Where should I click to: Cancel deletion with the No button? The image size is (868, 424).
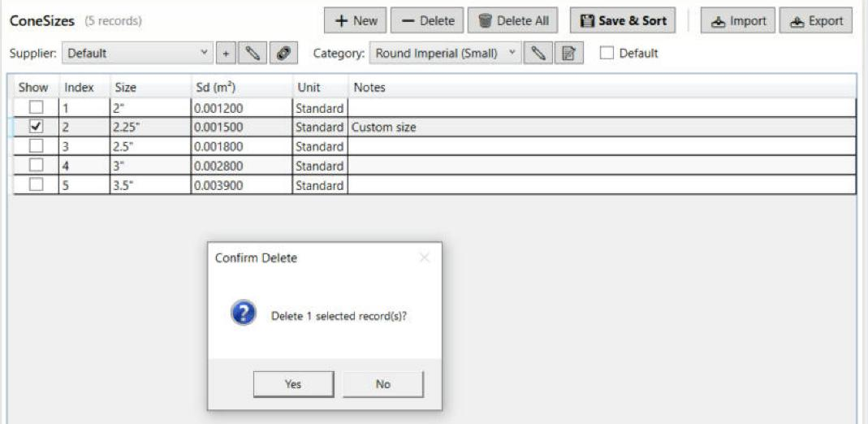(383, 384)
